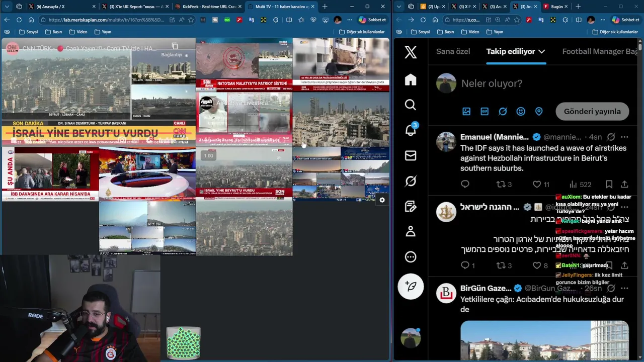This screenshot has height=362, width=644.
Task: Open Grok icon in X sidebar
Action: point(411,180)
